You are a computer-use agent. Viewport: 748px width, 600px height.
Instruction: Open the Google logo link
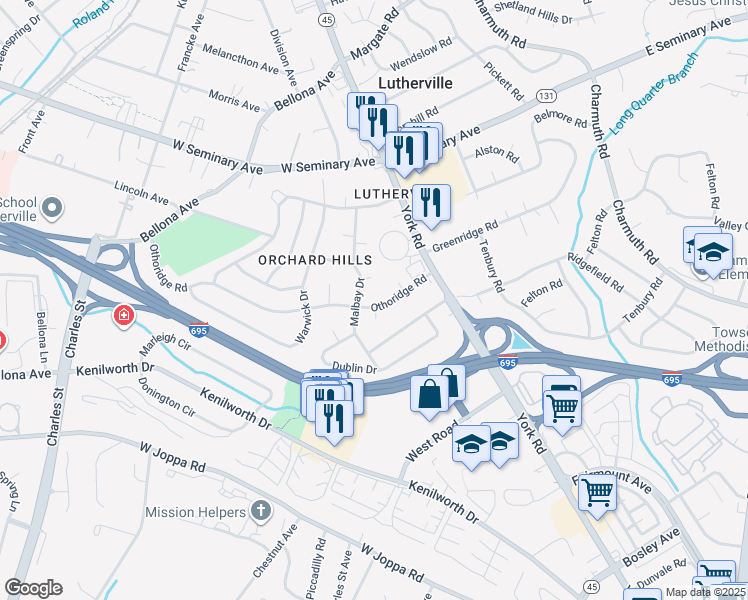(33, 588)
